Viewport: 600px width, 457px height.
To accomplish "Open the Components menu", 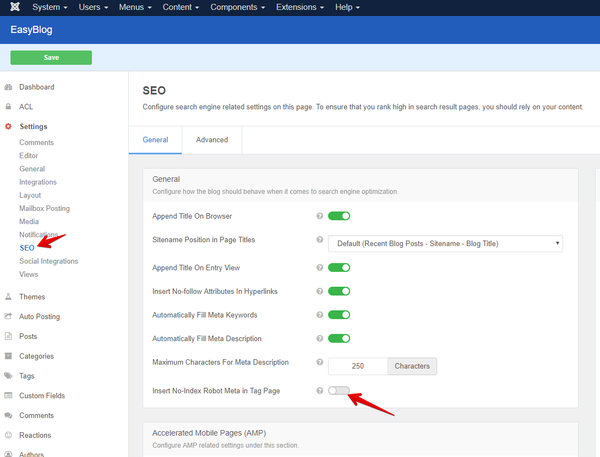I will click(x=238, y=7).
